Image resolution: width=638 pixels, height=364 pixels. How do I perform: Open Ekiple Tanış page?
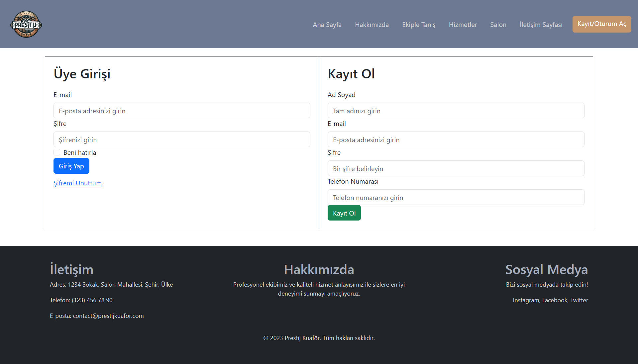[x=419, y=25]
